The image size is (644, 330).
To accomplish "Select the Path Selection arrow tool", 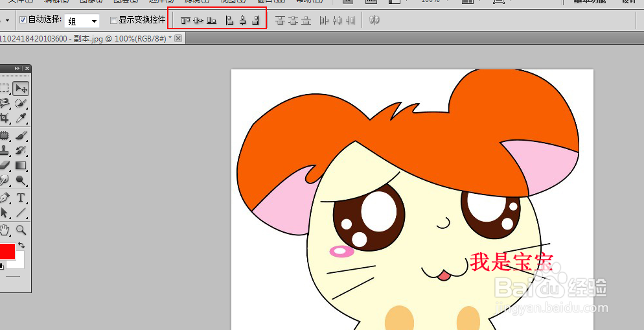I will (5, 213).
